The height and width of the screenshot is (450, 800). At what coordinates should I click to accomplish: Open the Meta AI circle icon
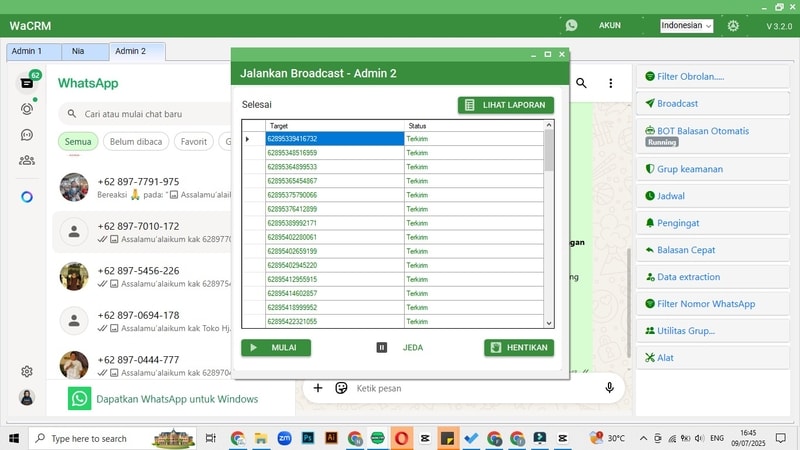pyautogui.click(x=27, y=197)
